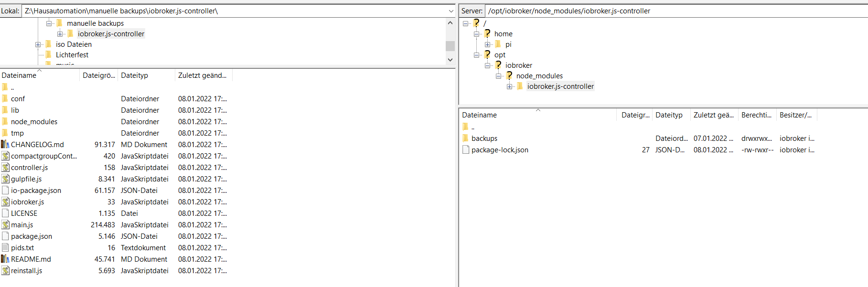The width and height of the screenshot is (868, 287).
Task: Click the question-mark folder icon for home
Action: pyautogui.click(x=487, y=33)
